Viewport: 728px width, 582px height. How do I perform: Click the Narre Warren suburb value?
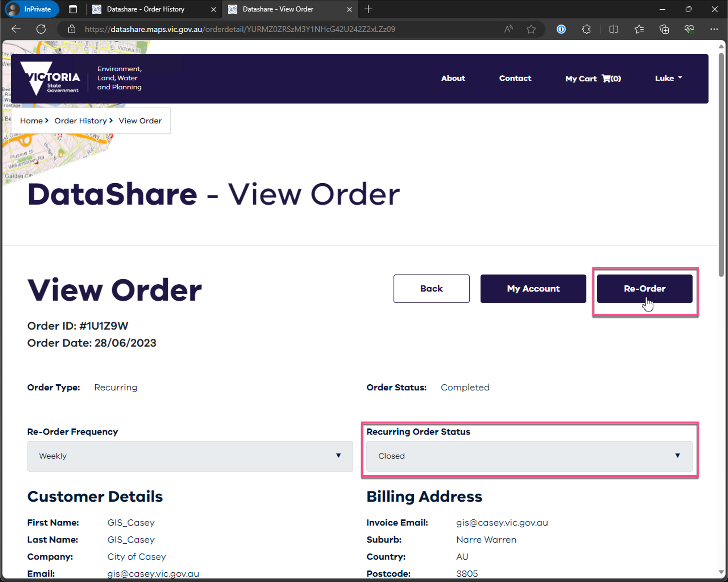pos(486,540)
